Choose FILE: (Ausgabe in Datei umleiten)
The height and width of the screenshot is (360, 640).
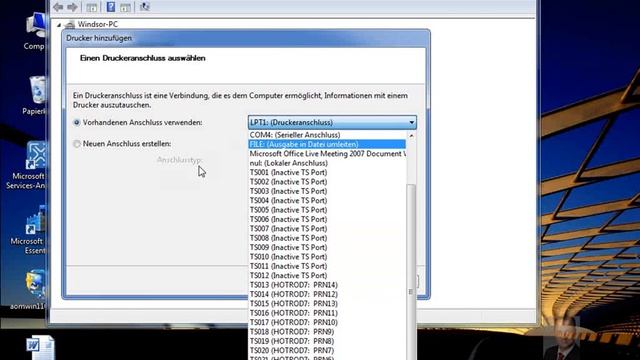point(327,144)
